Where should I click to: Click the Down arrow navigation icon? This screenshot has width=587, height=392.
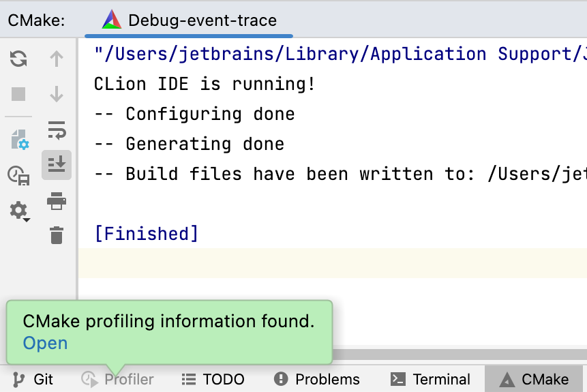[57, 94]
